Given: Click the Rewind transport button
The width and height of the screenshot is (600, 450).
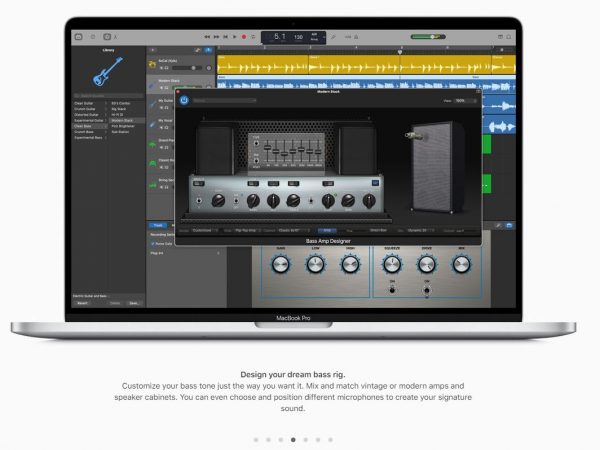Looking at the screenshot, I should (207, 37).
